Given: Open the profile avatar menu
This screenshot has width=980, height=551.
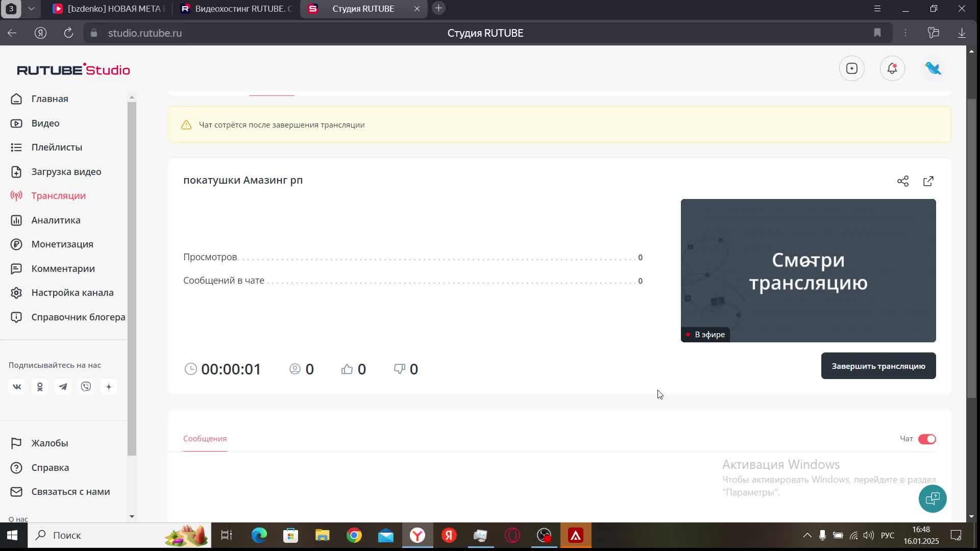Looking at the screenshot, I should point(933,68).
